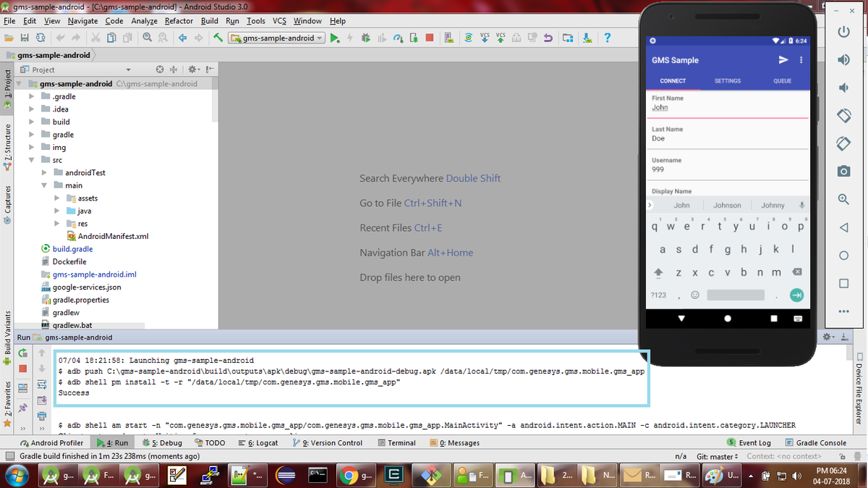Click the Save All toolbar icon
This screenshot has width=868, height=488.
(x=25, y=38)
